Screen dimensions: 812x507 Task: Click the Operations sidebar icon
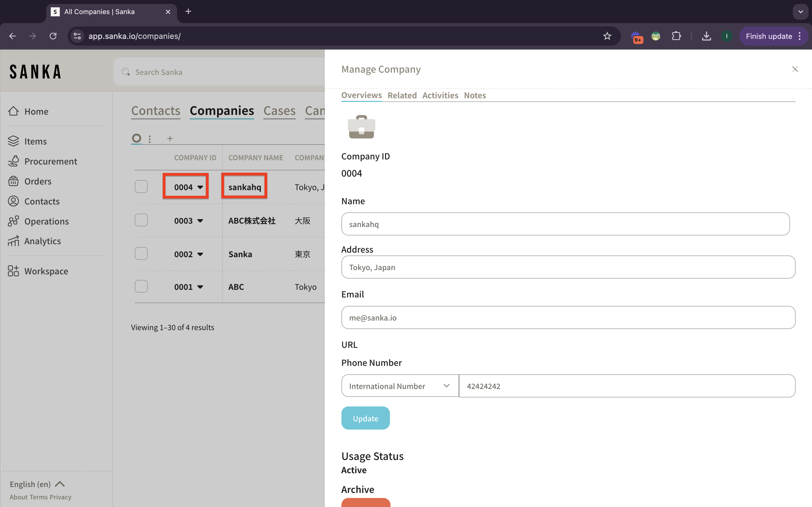14,221
